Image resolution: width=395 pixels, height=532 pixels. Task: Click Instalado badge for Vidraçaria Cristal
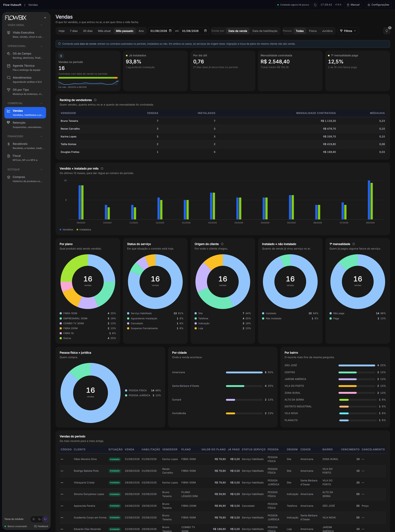point(115,483)
